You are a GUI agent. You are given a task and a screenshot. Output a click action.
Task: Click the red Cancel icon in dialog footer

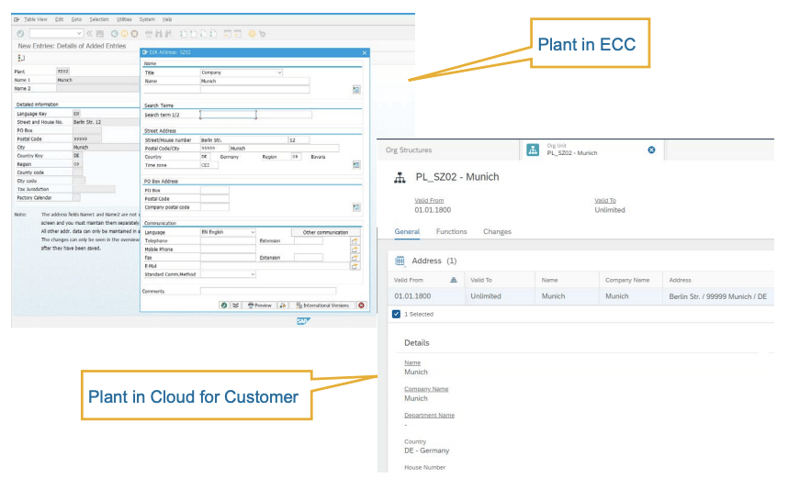(361, 305)
